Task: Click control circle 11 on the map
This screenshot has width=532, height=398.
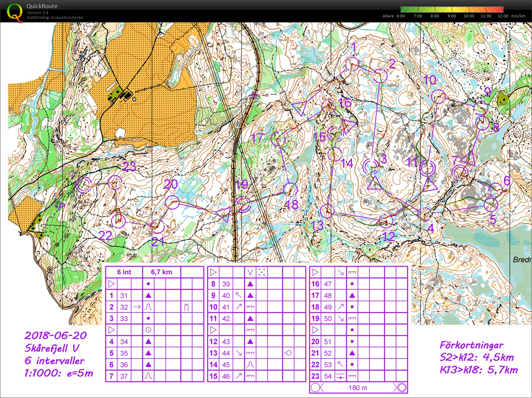Action: (427, 168)
